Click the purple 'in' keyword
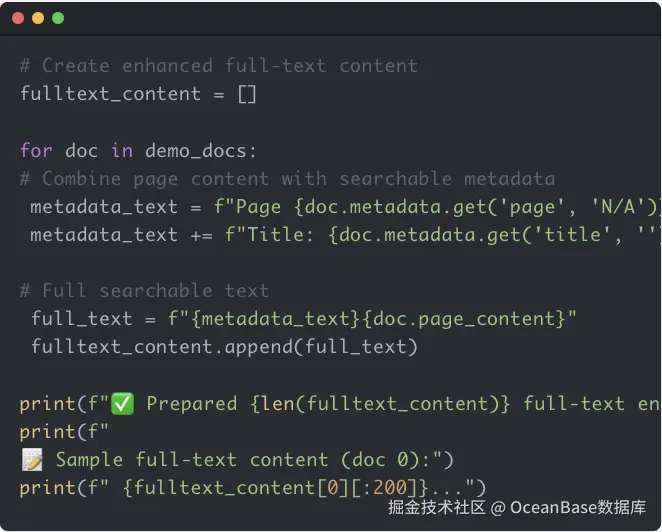This screenshot has width=662, height=532. click(122, 151)
